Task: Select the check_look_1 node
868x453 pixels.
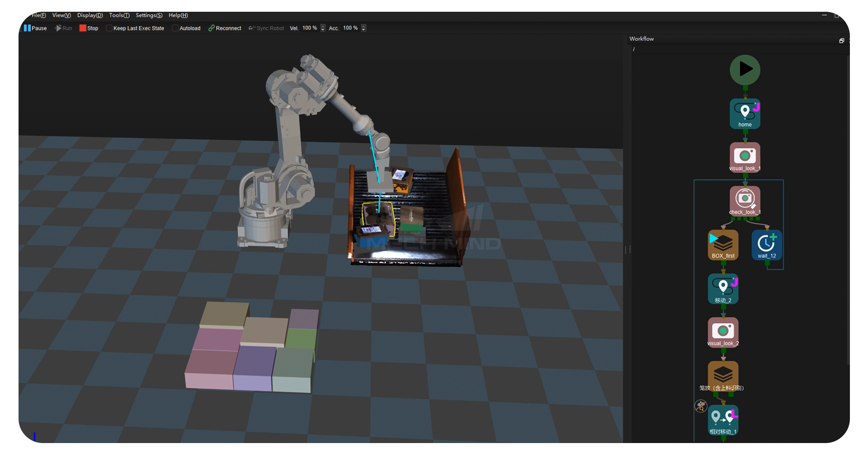Action: coord(745,200)
